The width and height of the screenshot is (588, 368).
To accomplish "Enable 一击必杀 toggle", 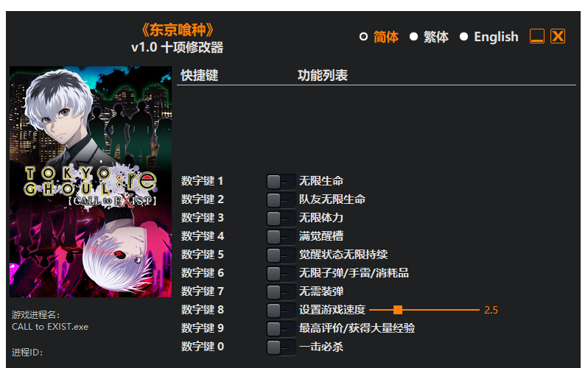I will pyautogui.click(x=281, y=347).
